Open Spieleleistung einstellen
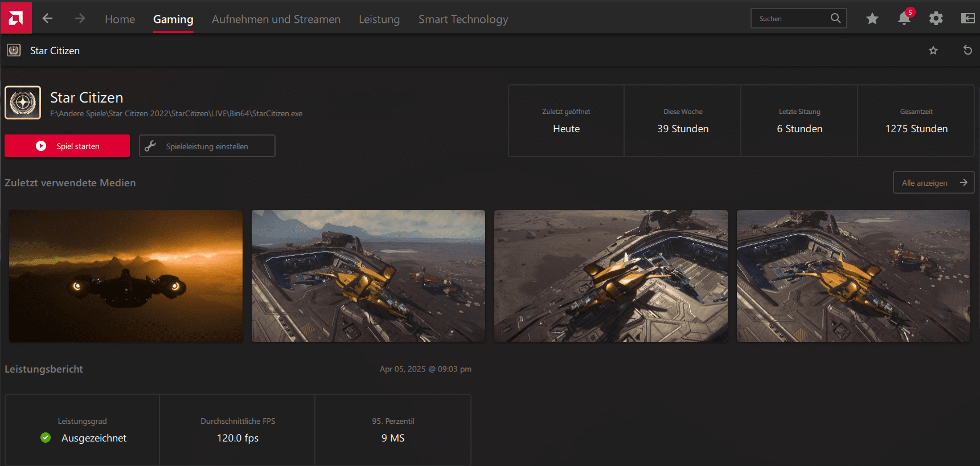This screenshot has height=466, width=980. (x=207, y=146)
